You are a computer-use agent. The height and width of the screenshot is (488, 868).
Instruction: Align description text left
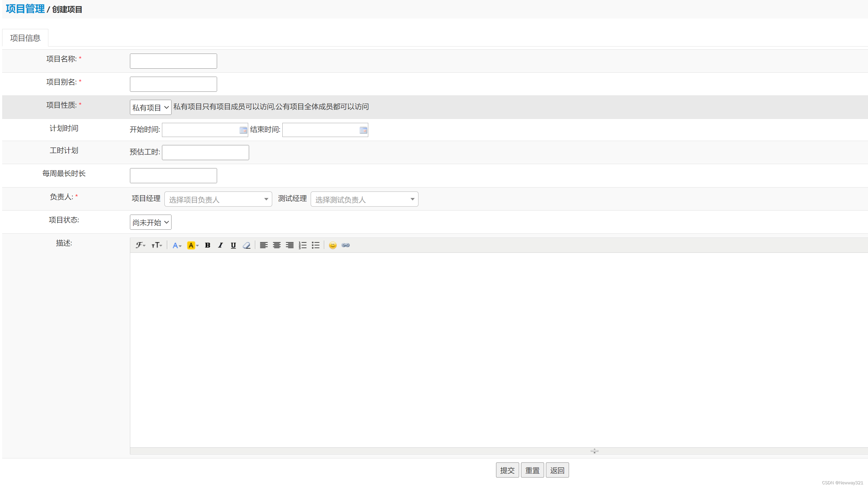pyautogui.click(x=264, y=245)
